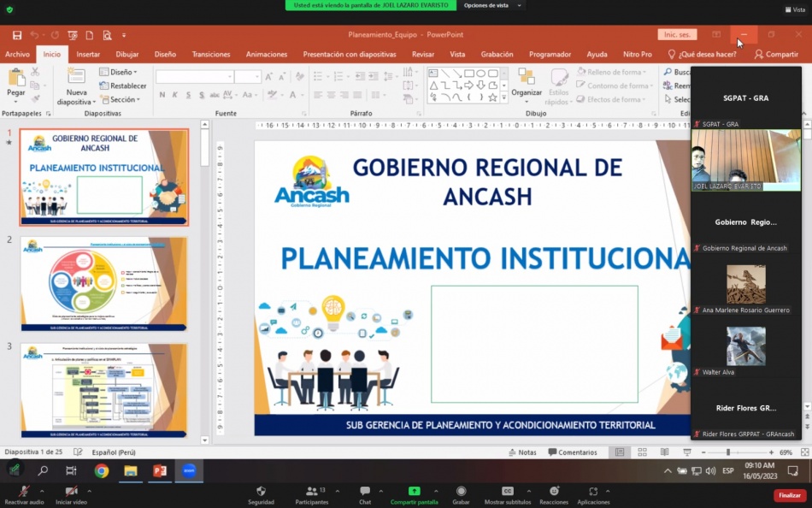Open PowerPoint from the Windows taskbar
The height and width of the screenshot is (508, 812).
pyautogui.click(x=159, y=470)
